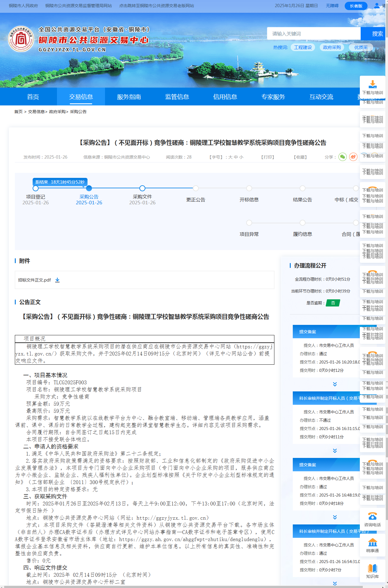Open 互动交流 navigation tab
This screenshot has height=588, width=388.
321,97
